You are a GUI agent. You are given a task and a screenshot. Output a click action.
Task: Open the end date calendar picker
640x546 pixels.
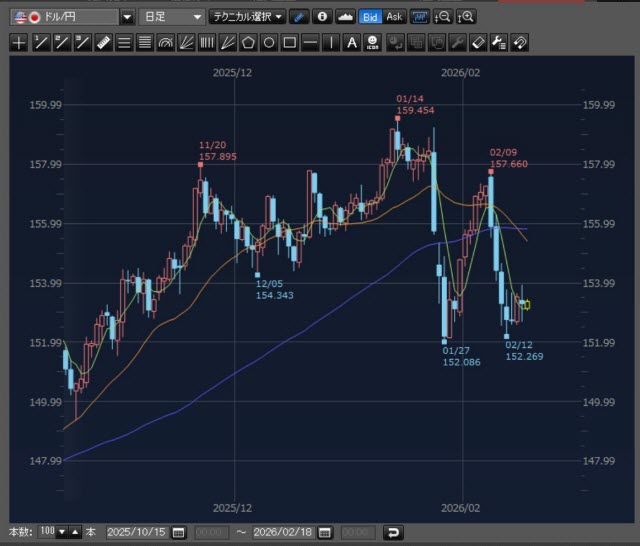[325, 533]
